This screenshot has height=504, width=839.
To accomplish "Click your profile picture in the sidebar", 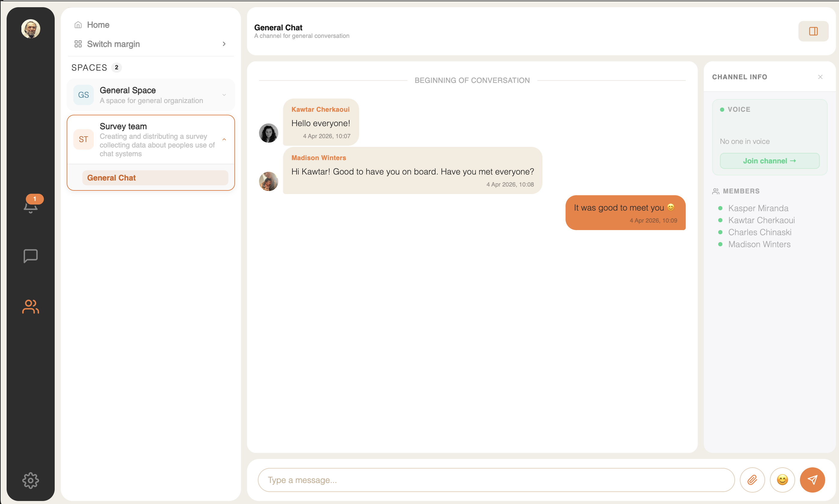I will (x=31, y=29).
